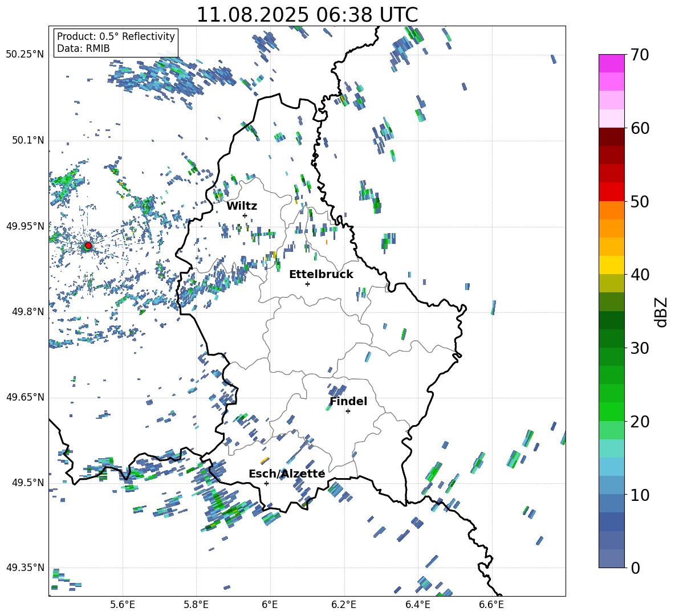Click the 49.65°N latitude label
This screenshot has height=616, width=675.
tap(25, 397)
